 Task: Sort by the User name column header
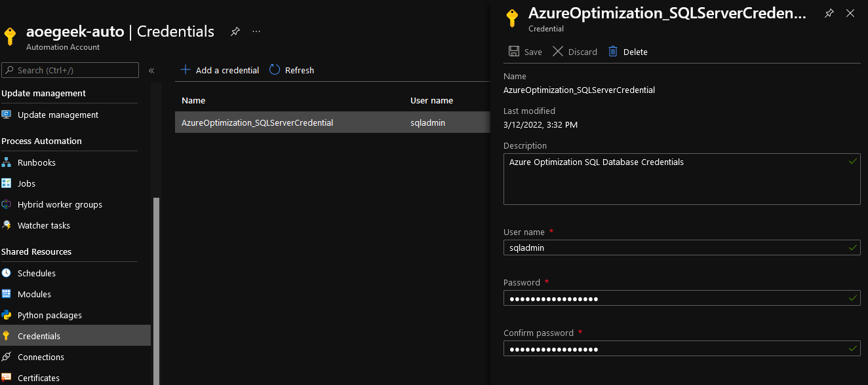(431, 100)
